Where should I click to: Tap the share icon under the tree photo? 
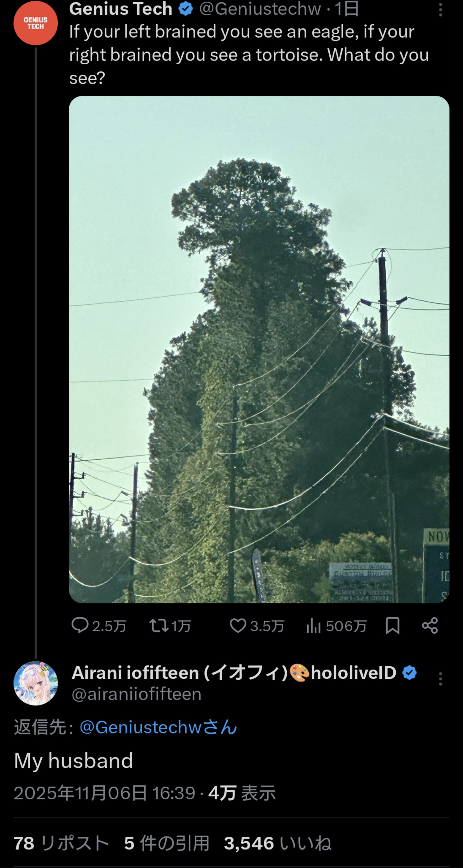click(430, 626)
